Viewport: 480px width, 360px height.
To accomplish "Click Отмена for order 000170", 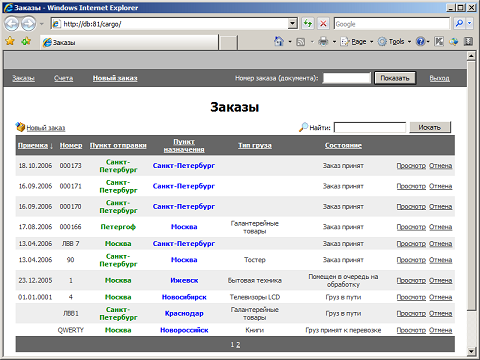I will 440,207.
